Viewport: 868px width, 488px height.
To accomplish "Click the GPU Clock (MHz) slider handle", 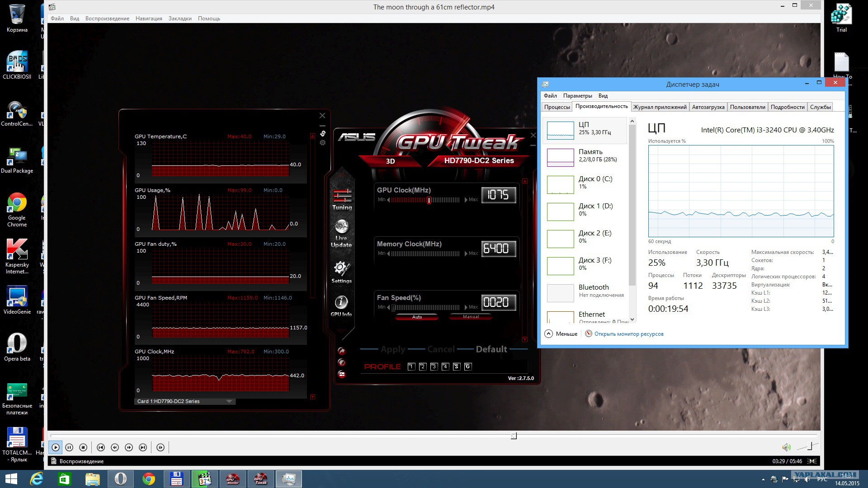I will pos(429,200).
